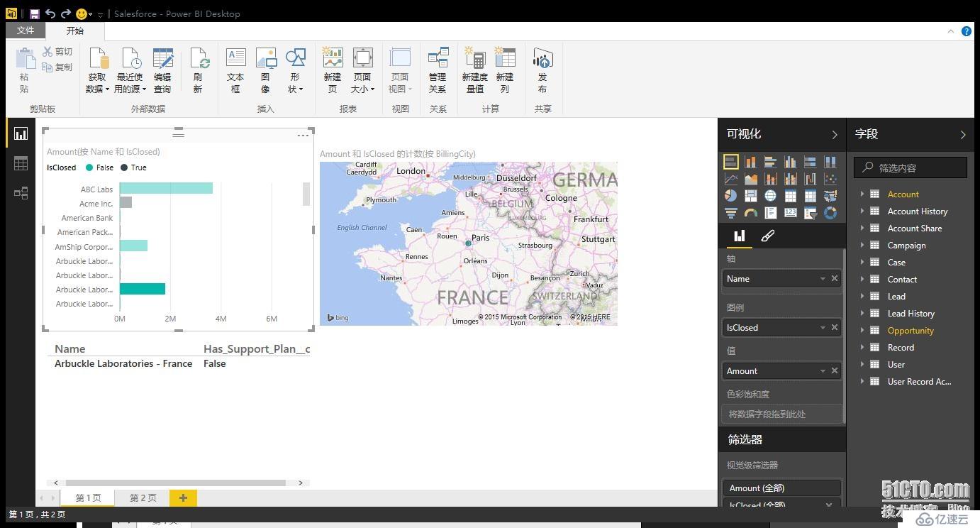This screenshot has height=528, width=980.
Task: Select the card (123) visualization
Action: [790, 213]
